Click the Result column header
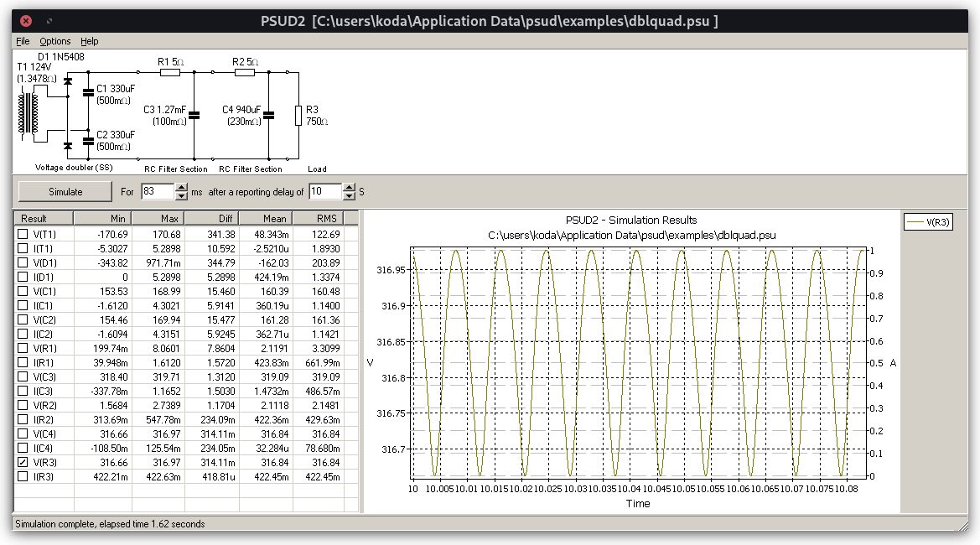 pyautogui.click(x=44, y=218)
